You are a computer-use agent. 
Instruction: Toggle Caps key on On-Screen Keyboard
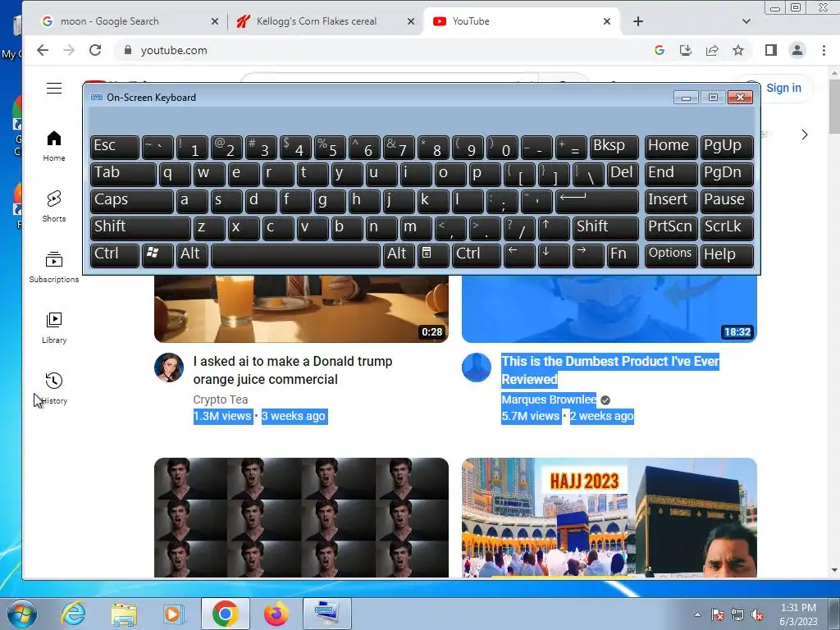(132, 201)
